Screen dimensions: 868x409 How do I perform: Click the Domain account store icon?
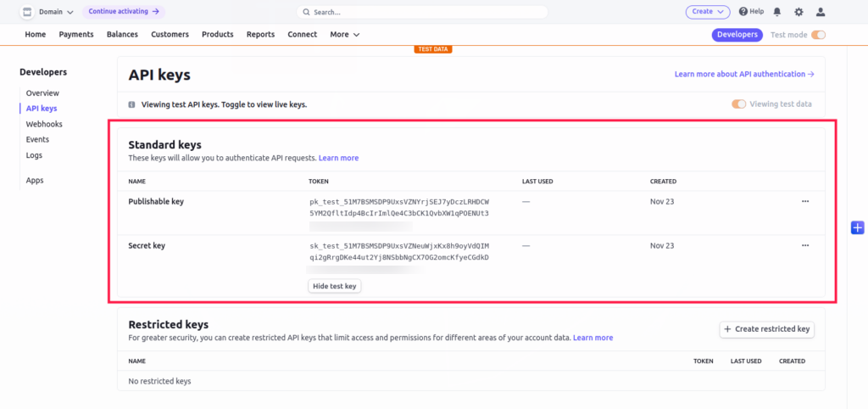[x=27, y=12]
